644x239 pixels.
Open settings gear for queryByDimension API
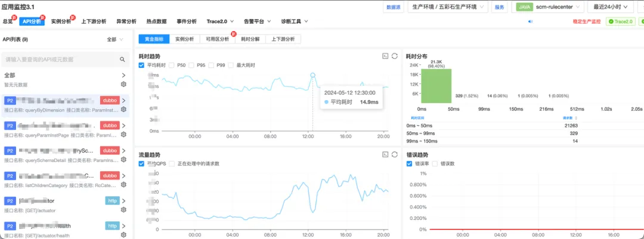pos(123,110)
